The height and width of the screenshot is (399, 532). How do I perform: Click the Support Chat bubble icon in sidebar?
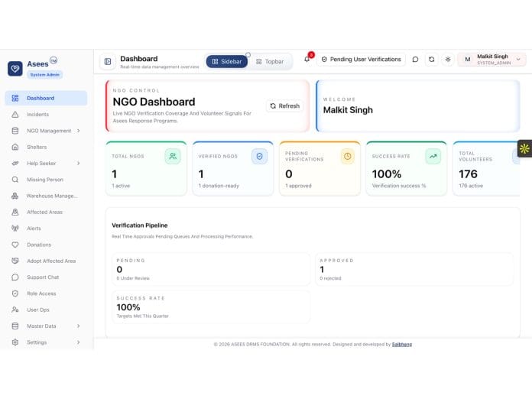(x=15, y=277)
